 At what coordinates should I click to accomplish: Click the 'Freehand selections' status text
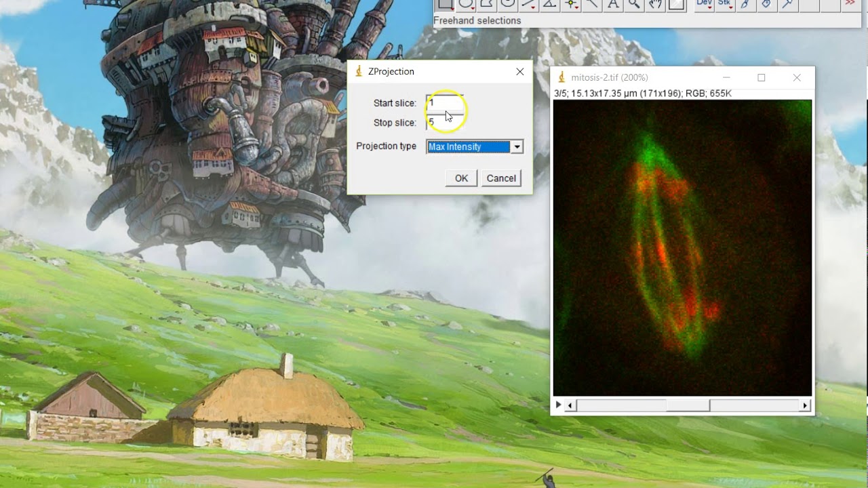[x=477, y=21]
